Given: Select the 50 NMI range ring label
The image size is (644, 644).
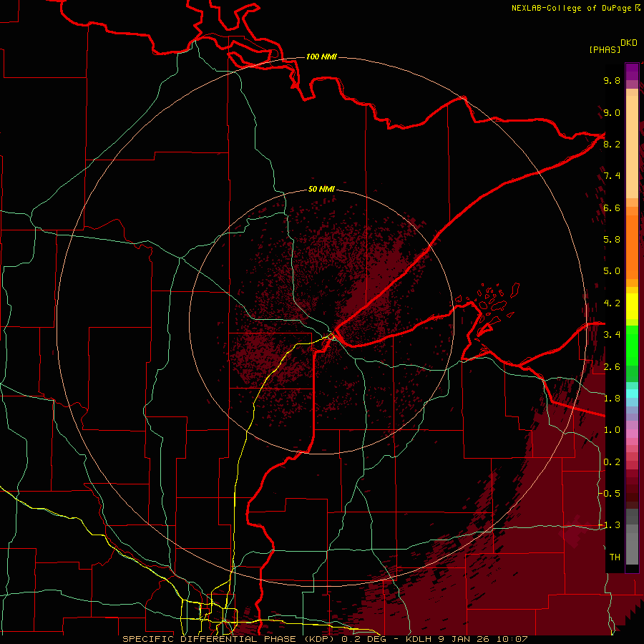Looking at the screenshot, I should (x=321, y=189).
